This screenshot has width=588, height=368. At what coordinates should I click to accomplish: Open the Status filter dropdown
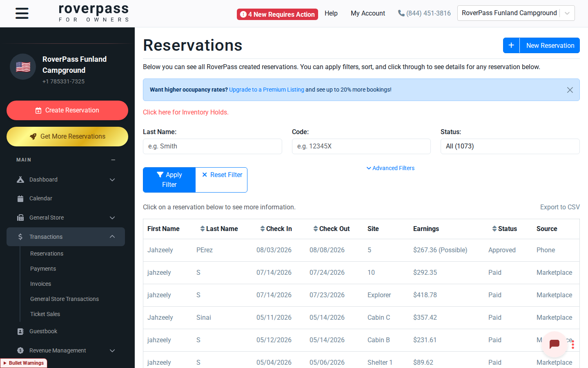tap(510, 146)
